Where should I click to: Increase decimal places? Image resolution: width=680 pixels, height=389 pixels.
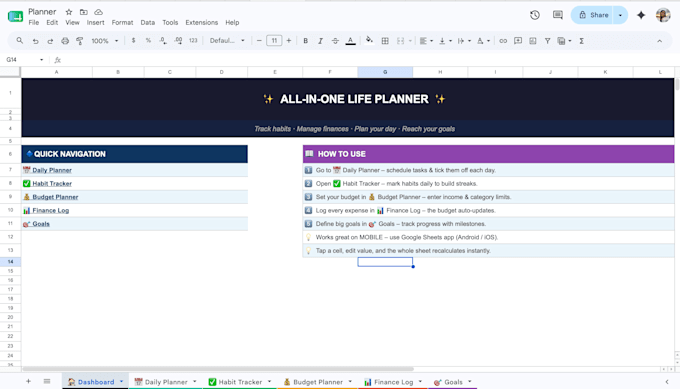tap(178, 40)
